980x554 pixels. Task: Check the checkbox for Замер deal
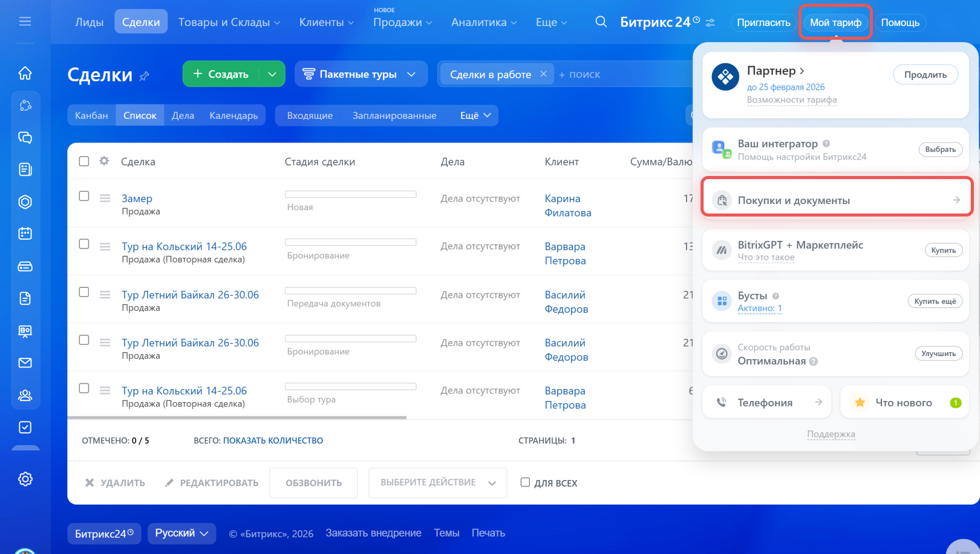(x=84, y=196)
